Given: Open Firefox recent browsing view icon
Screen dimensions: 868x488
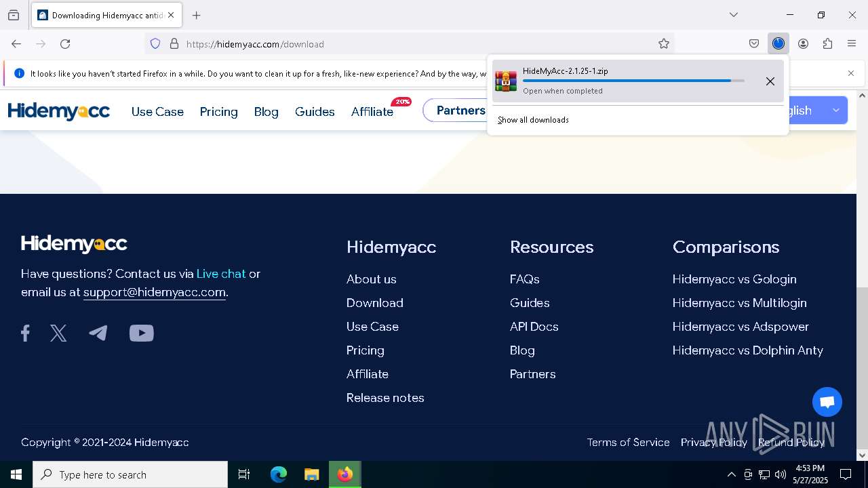Looking at the screenshot, I should coord(14,15).
